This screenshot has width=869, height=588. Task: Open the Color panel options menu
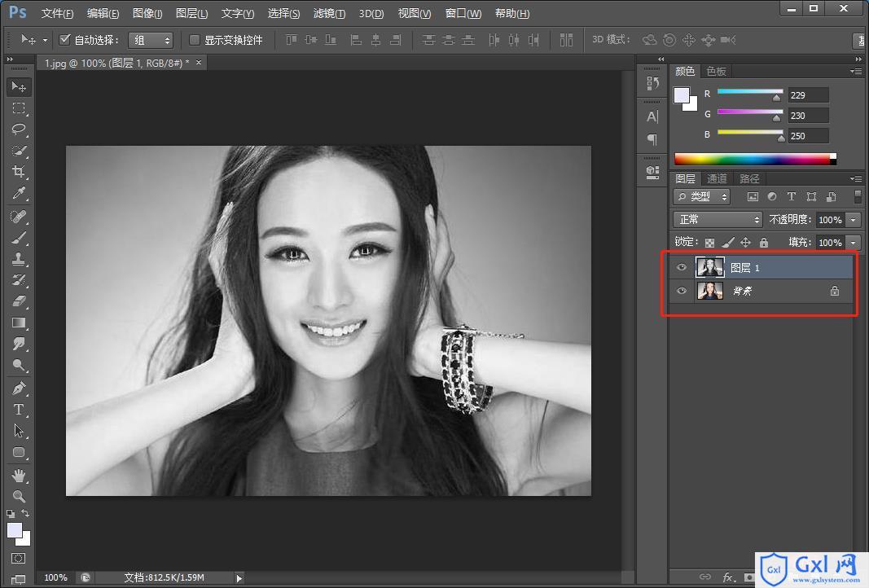coord(856,71)
